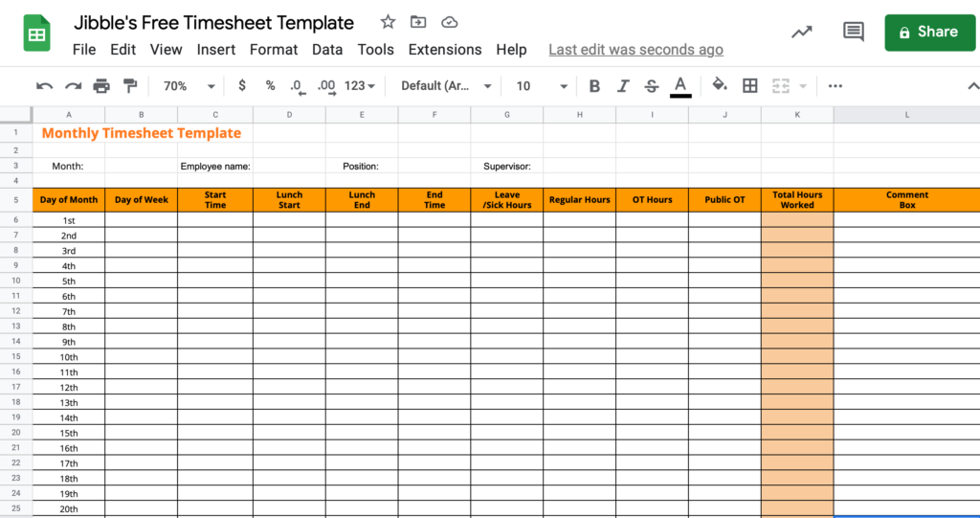Open the Default (Arial) font dropdown

coord(446,86)
